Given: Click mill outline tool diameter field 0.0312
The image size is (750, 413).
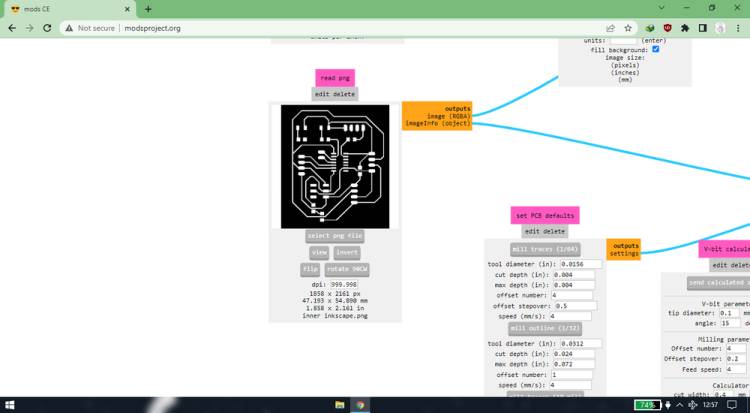Looking at the screenshot, I should click(x=581, y=344).
